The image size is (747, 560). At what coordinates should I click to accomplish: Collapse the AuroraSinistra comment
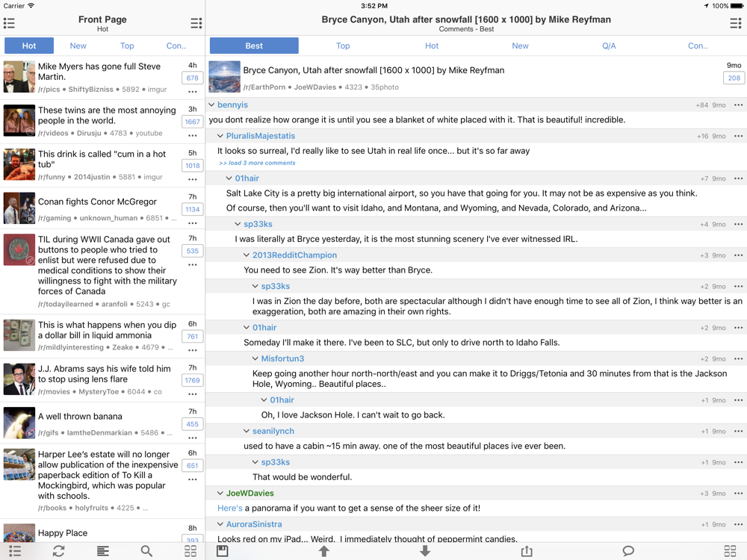click(220, 524)
